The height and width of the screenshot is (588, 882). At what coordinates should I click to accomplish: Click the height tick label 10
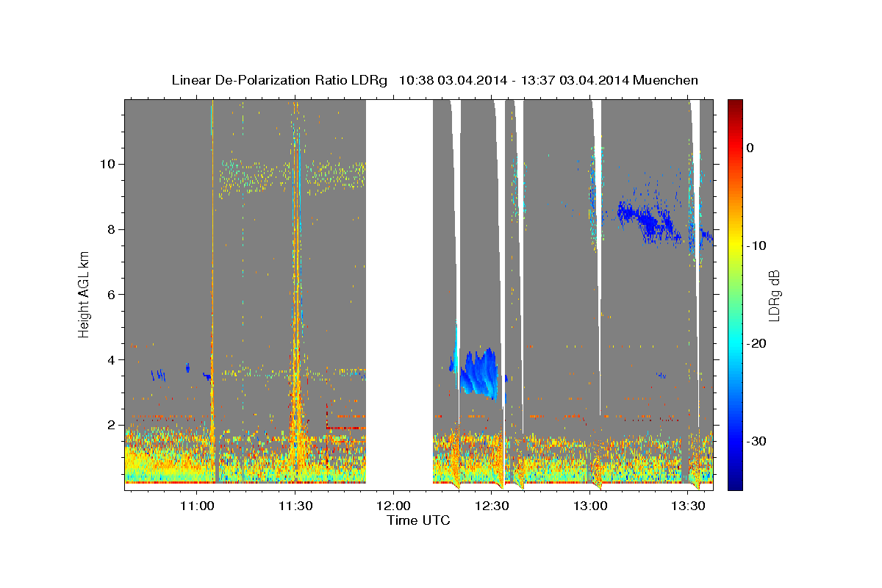tap(107, 164)
